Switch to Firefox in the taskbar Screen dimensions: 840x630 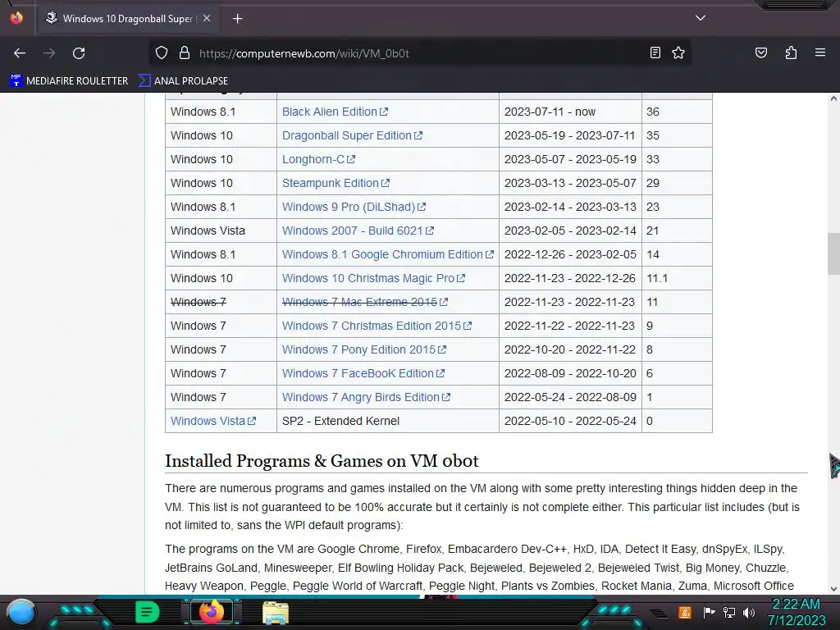point(211,612)
